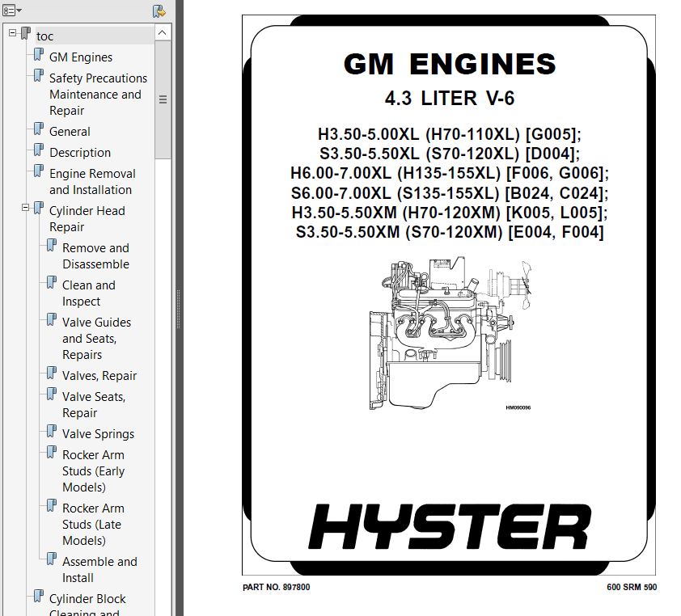
Task: Jump to the General bookmark
Action: pos(70,132)
